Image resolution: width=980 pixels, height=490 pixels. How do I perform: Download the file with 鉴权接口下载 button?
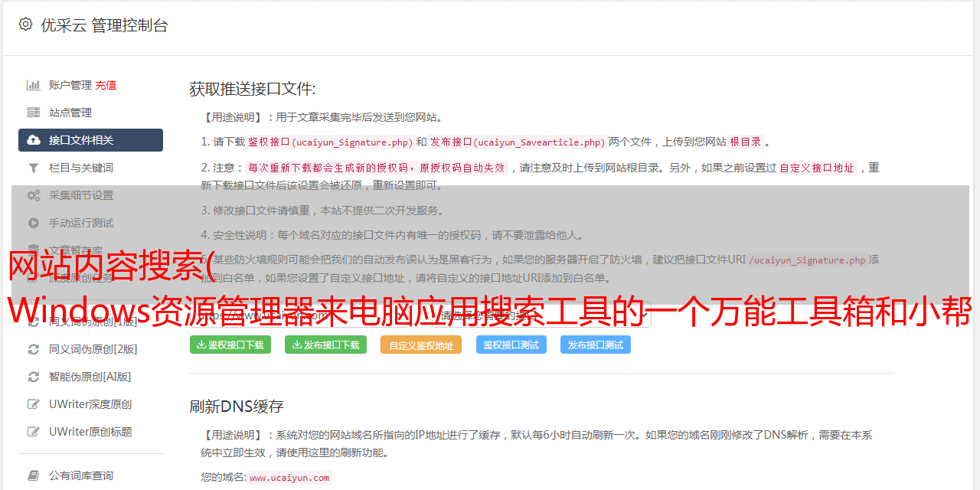pyautogui.click(x=230, y=345)
